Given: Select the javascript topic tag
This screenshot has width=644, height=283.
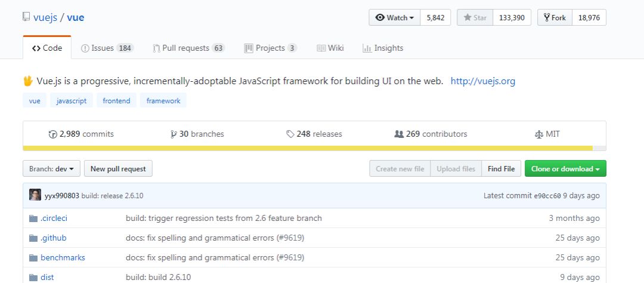Looking at the screenshot, I should (72, 101).
